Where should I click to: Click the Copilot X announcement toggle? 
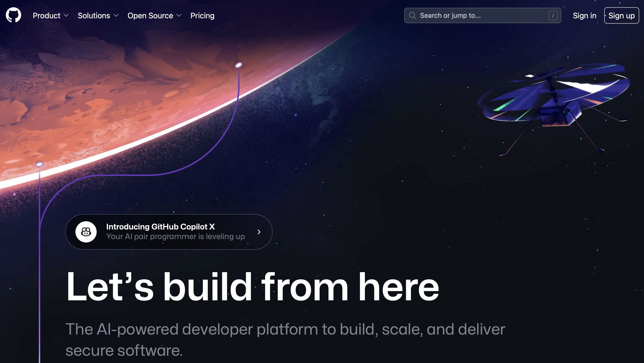[x=169, y=231]
